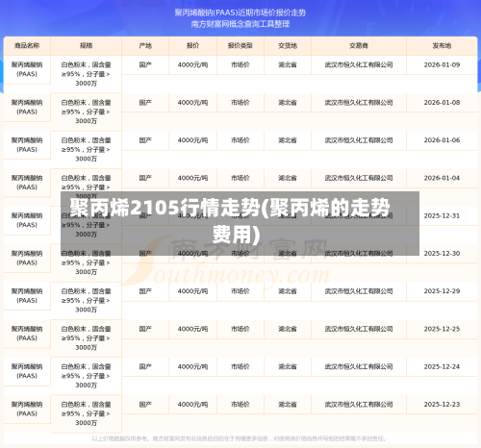The image size is (481, 448).
Task: Click the 产地 column header
Action: (145, 46)
